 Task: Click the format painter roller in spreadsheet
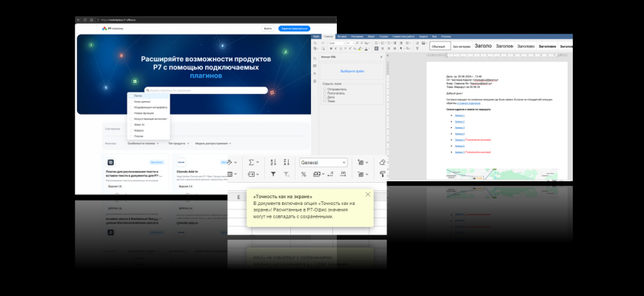point(383,174)
